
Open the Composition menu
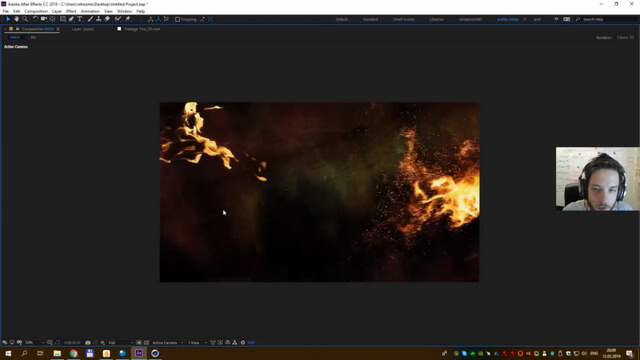36,11
